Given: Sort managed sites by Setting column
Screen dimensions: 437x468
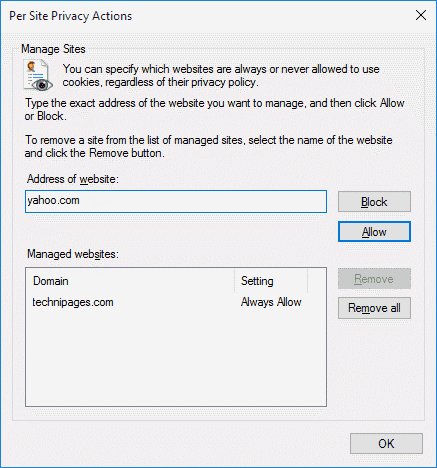Looking at the screenshot, I should pos(271,281).
